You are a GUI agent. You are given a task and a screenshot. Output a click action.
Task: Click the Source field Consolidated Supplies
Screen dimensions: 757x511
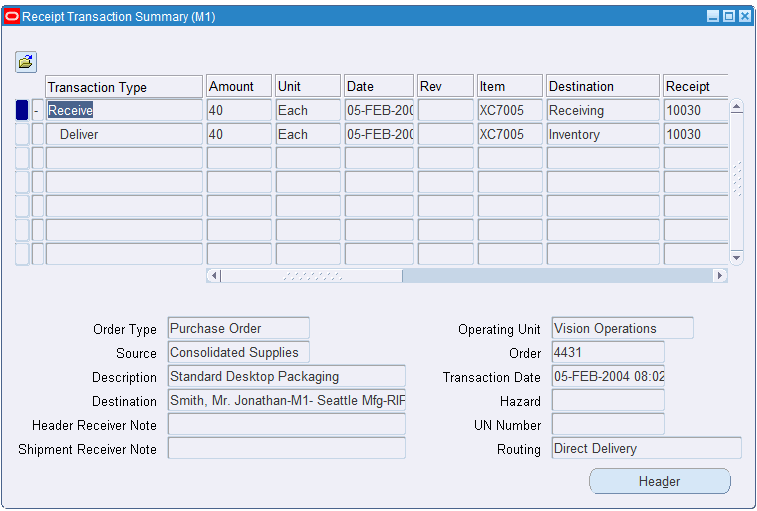point(238,353)
